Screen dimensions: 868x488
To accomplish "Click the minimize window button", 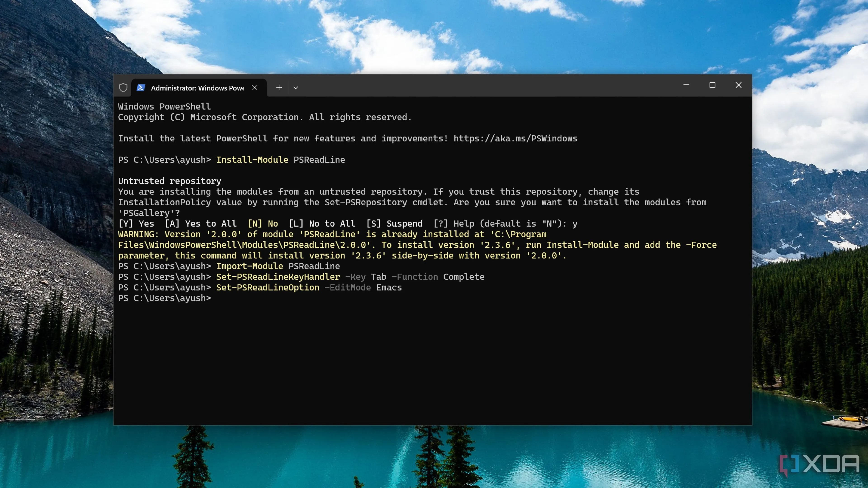I will [686, 85].
